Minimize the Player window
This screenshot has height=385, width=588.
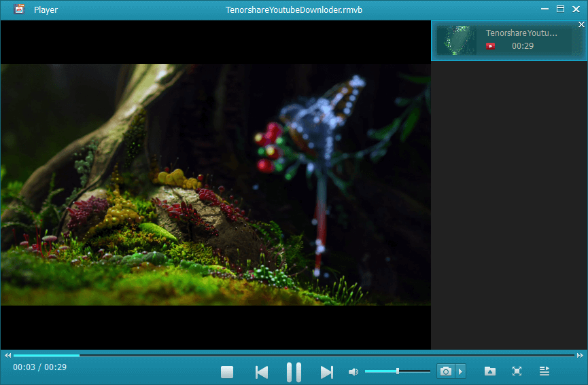pos(545,9)
